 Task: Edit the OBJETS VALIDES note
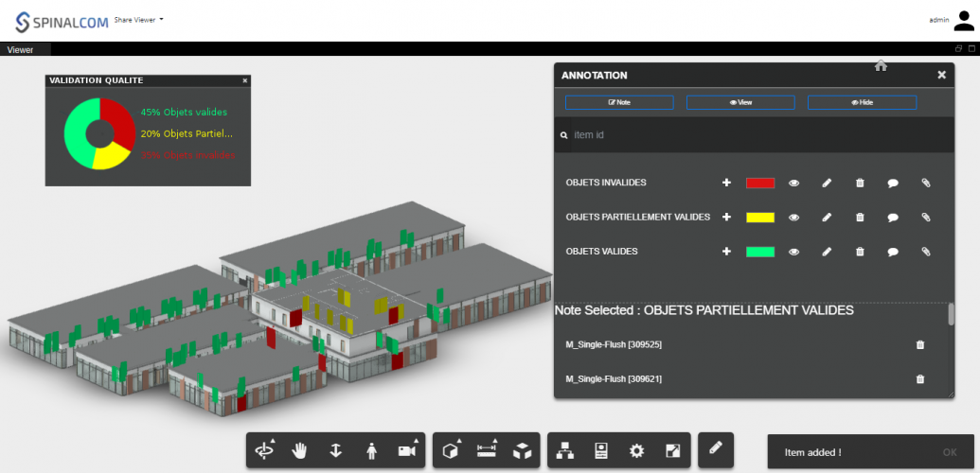point(827,252)
